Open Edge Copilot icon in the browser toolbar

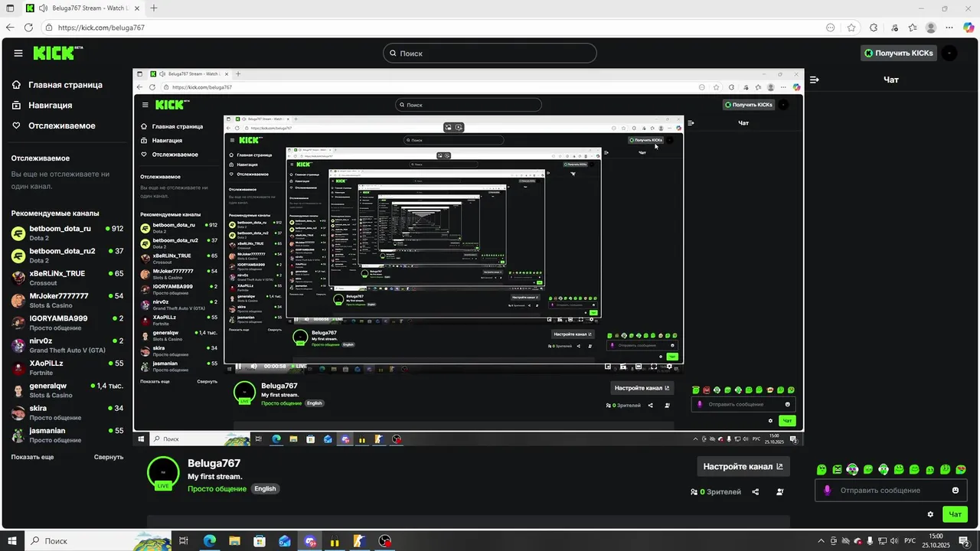click(x=968, y=27)
